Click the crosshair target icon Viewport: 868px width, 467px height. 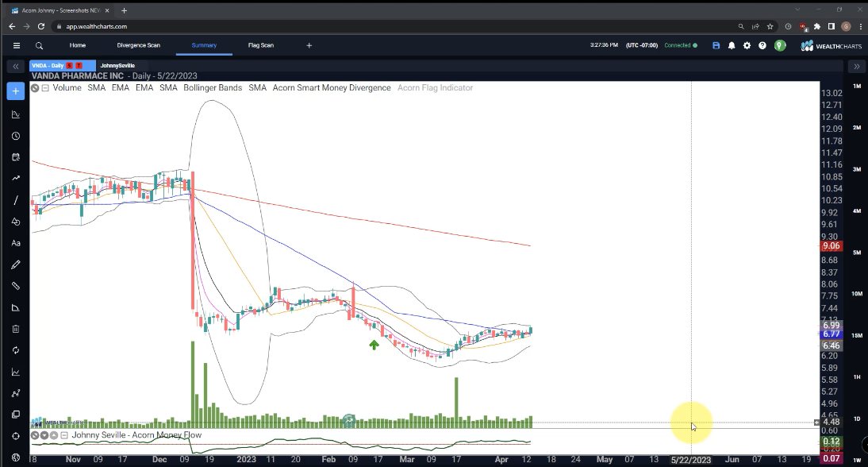16,436
